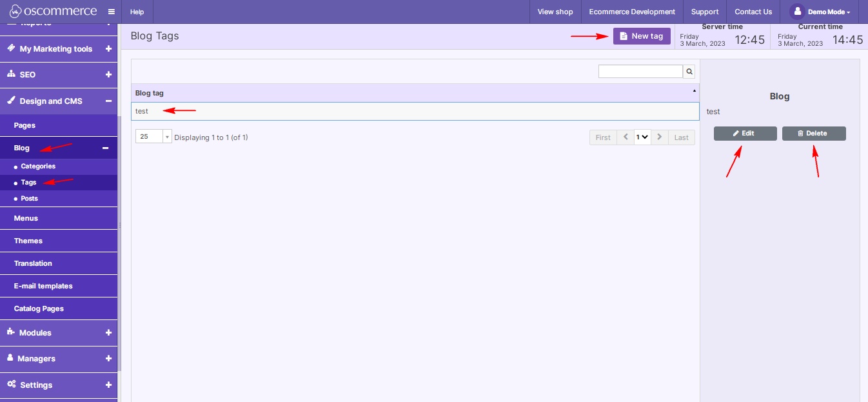Open Themes in the sidebar
Image resolution: width=868 pixels, height=402 pixels.
click(59, 241)
